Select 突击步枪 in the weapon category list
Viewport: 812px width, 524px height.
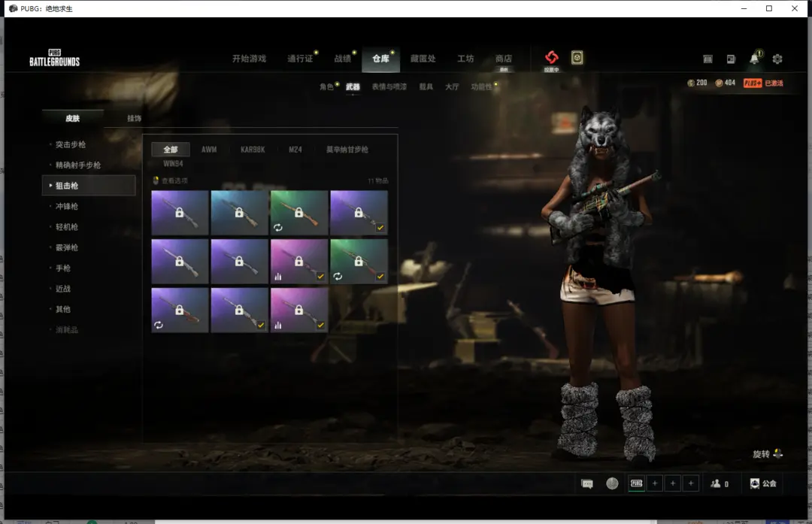[x=71, y=144]
